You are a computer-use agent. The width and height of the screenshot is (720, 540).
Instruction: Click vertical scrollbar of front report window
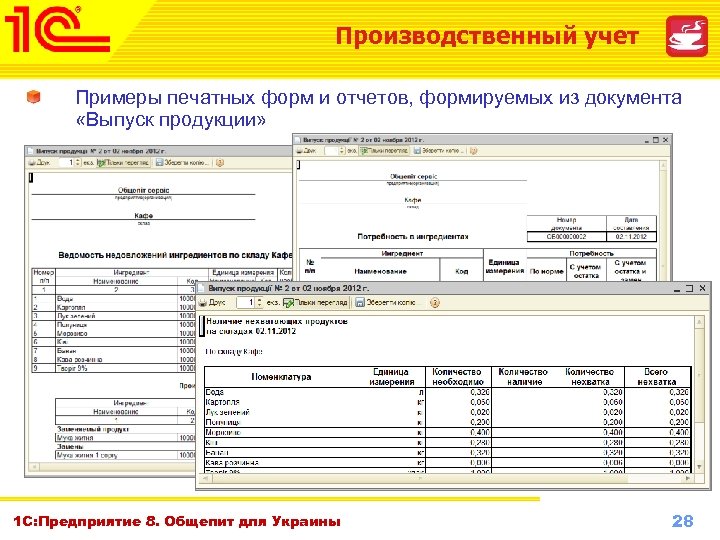(699, 394)
